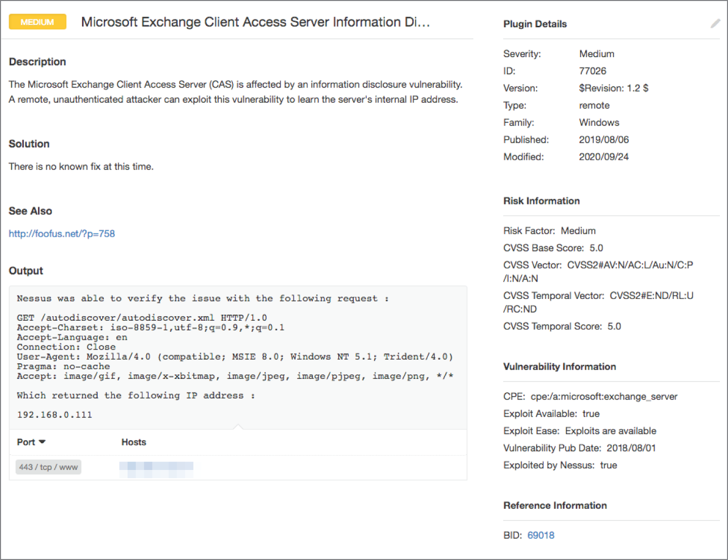Click the blurred host entry
The height and width of the screenshot is (560, 728).
tap(156, 469)
